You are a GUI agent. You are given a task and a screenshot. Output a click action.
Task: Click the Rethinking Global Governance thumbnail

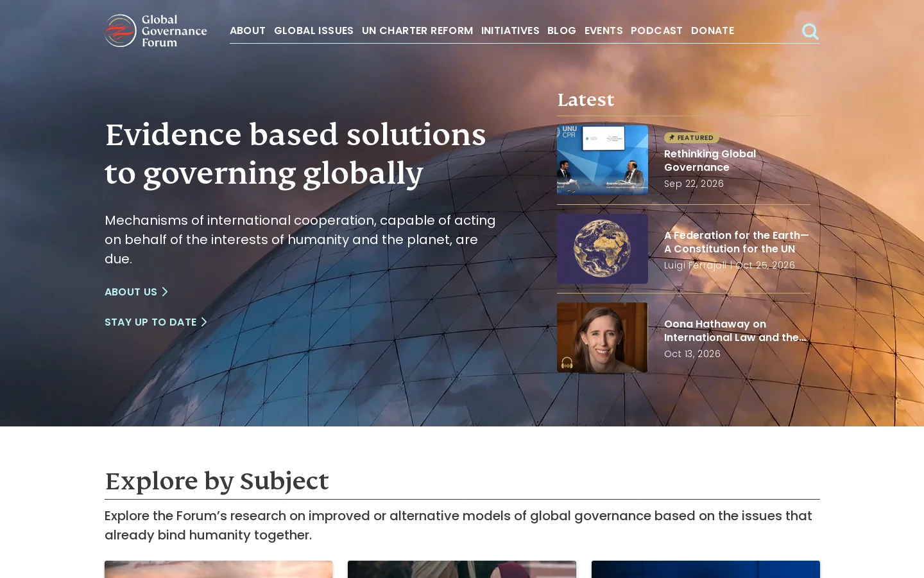[603, 160]
